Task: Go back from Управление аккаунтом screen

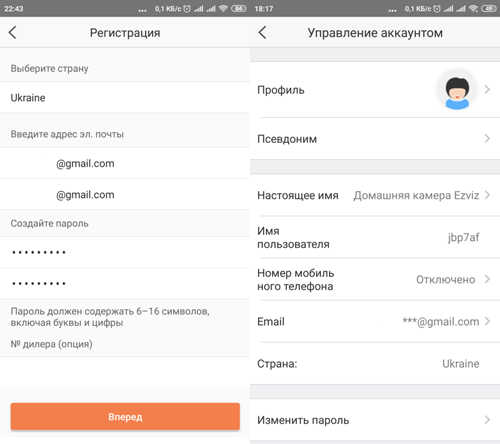Action: coord(263,33)
